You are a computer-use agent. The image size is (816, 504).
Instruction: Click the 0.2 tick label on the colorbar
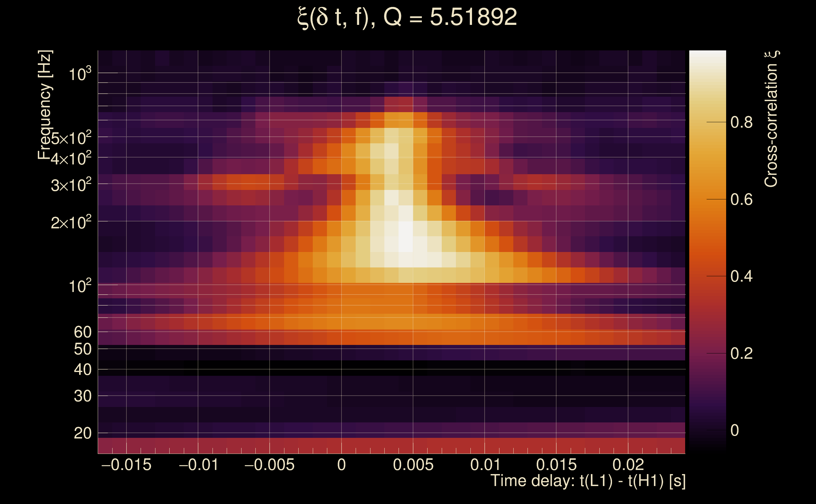click(741, 353)
